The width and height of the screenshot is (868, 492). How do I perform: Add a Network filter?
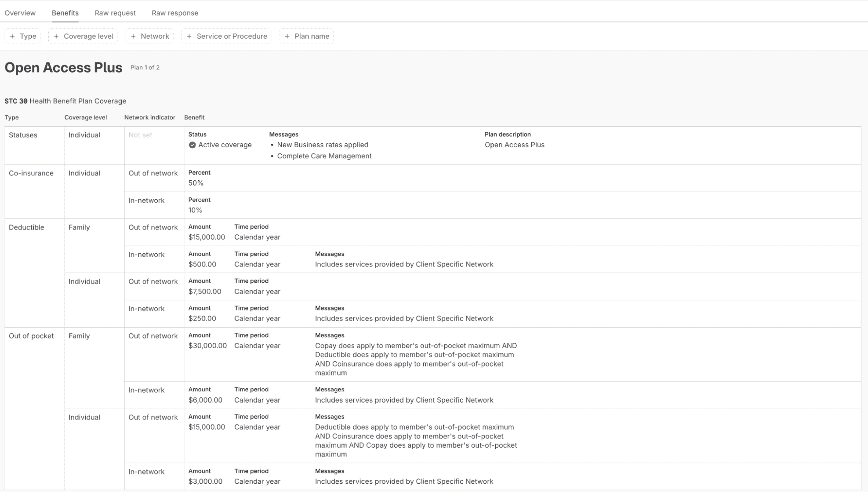150,36
